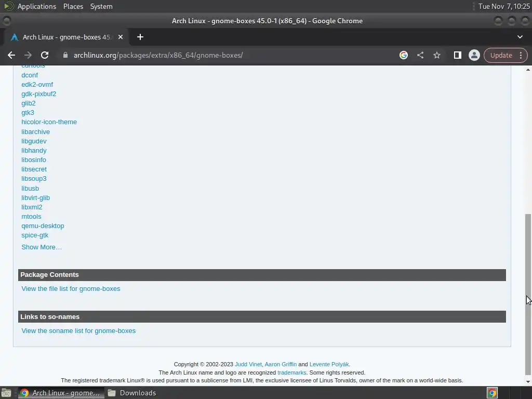
Task: Open the Google icon in address bar
Action: [403, 55]
